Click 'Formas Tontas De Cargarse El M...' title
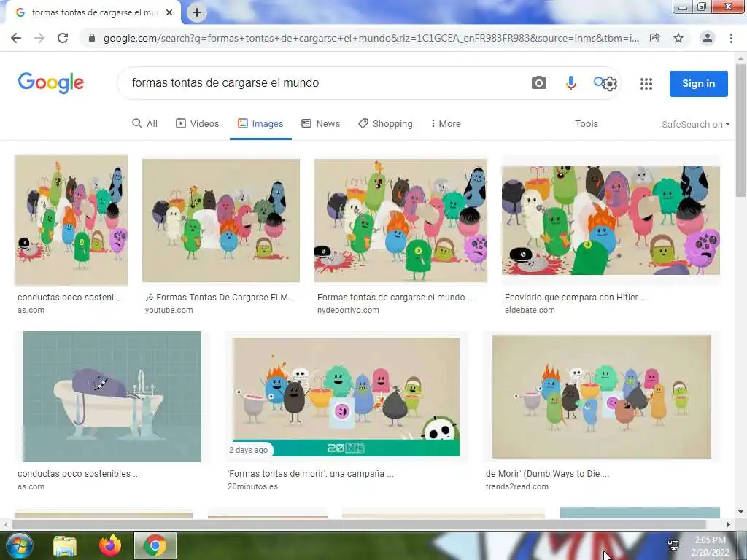 220,297
